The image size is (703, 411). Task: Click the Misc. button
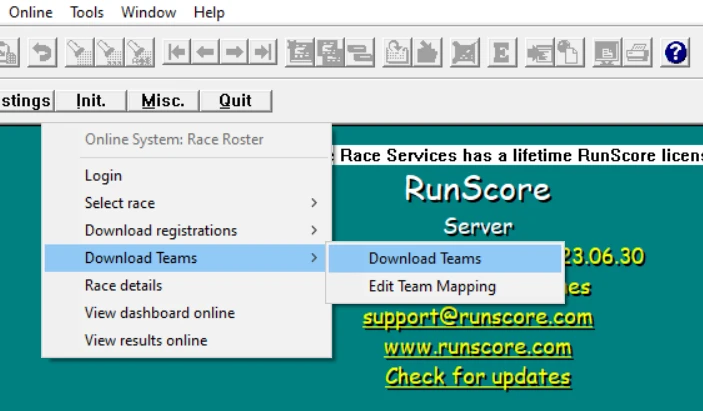pyautogui.click(x=163, y=100)
